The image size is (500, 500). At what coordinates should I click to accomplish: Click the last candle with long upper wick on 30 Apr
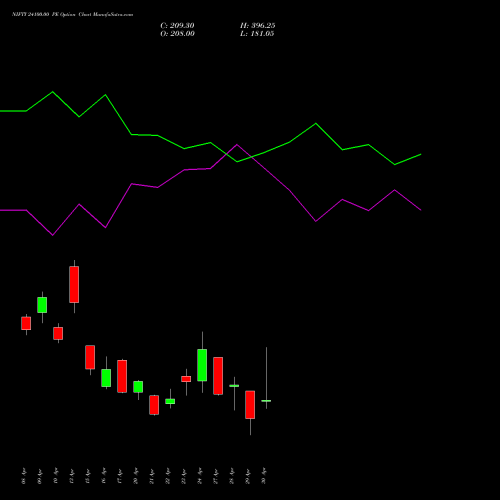pos(266,401)
